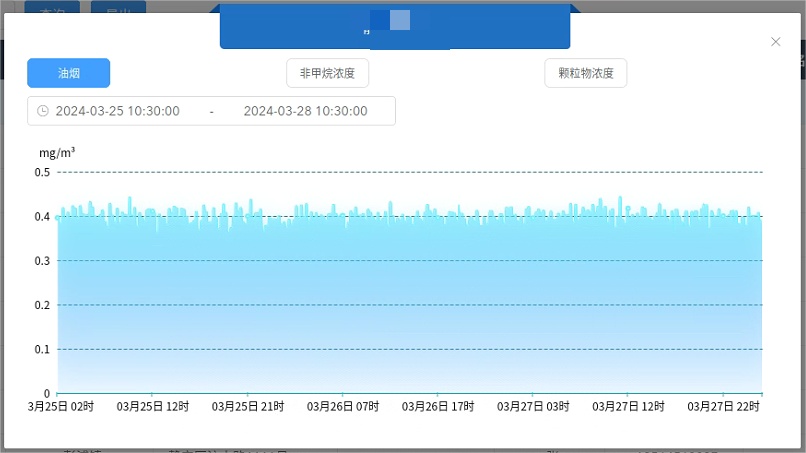Viewport: 806px width, 453px height.
Task: Edit end time 2024-03-28 10:30:00
Action: click(305, 111)
